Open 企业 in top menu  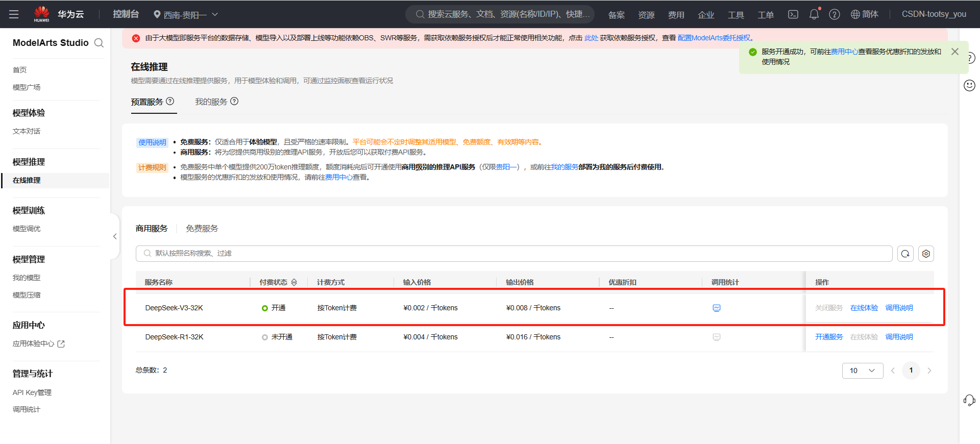[706, 15]
